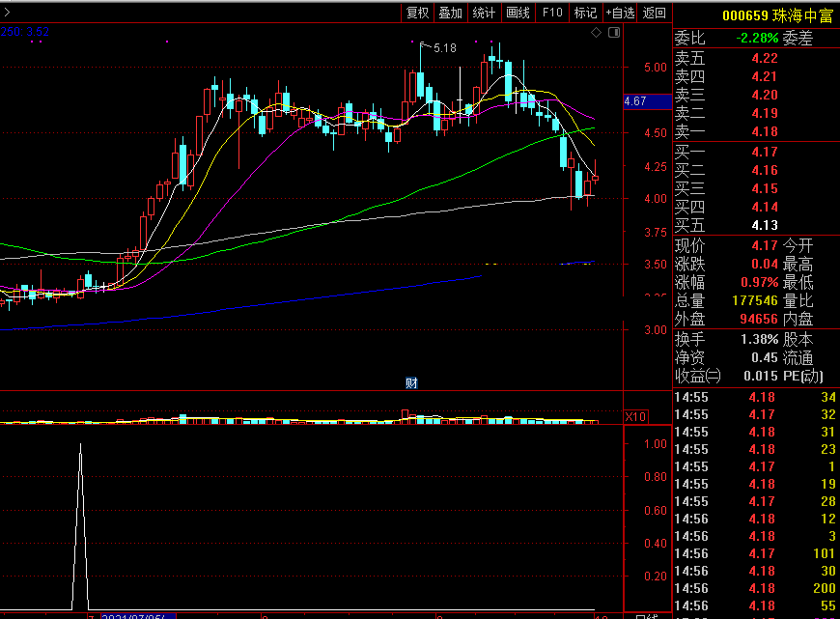
Task: Click the indicator spike peak in bottom panel
Action: [80, 445]
